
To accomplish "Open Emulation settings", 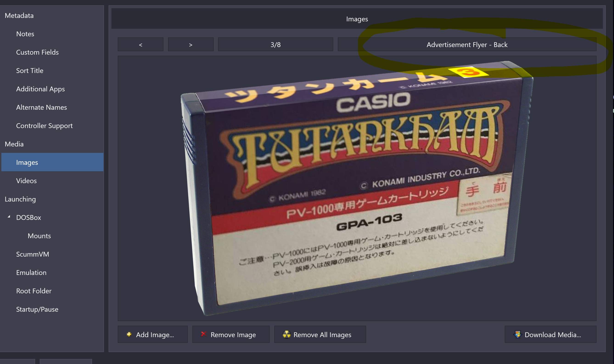I will point(31,272).
